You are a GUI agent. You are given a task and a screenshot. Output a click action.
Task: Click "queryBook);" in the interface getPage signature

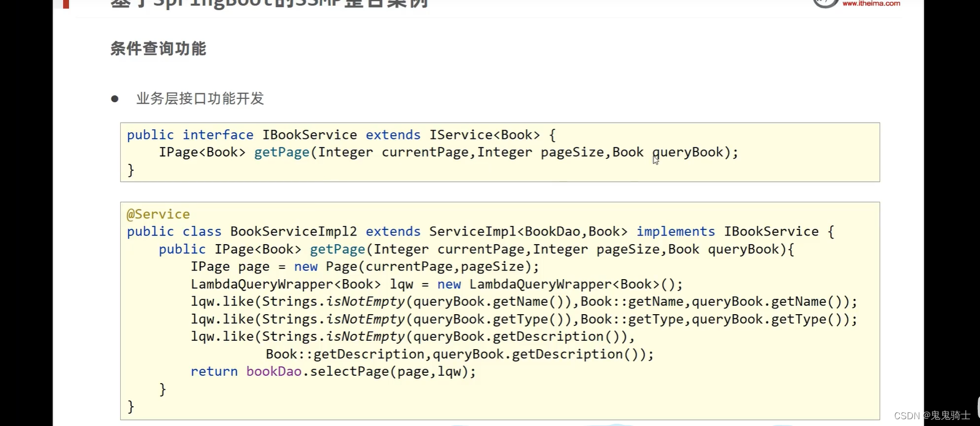[695, 153]
